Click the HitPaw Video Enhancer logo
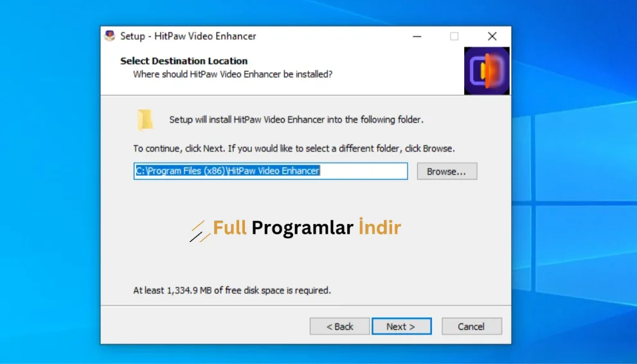This screenshot has height=364, width=637. tap(487, 71)
